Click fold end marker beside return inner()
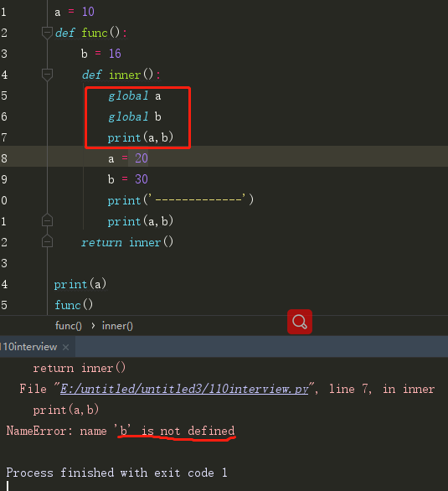The width and height of the screenshot is (448, 491). pyautogui.click(x=47, y=241)
